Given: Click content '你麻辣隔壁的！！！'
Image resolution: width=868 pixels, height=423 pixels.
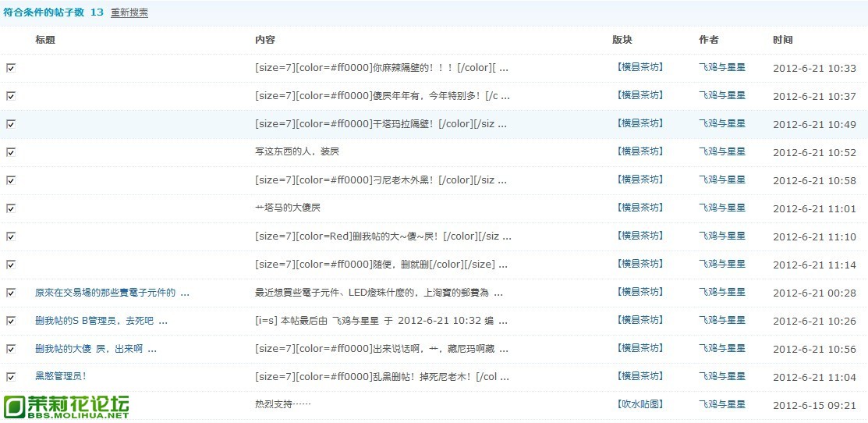Looking at the screenshot, I should (381, 68).
